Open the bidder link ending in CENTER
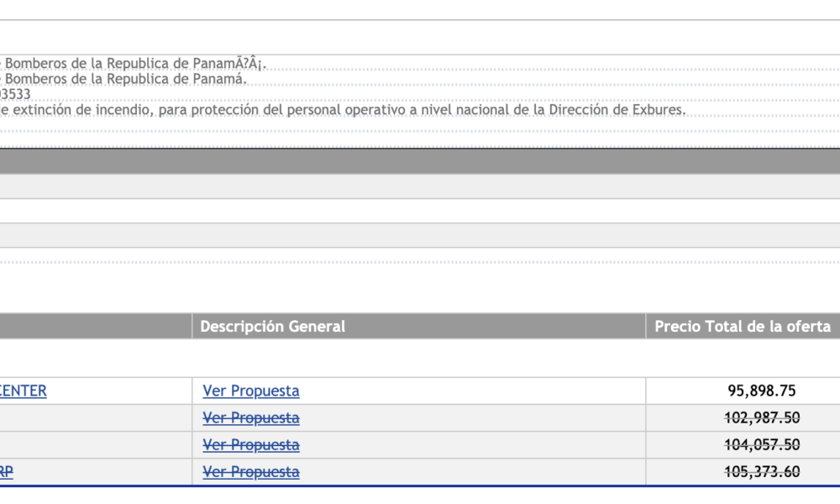Viewport: 840px width, 504px height. [x=23, y=391]
